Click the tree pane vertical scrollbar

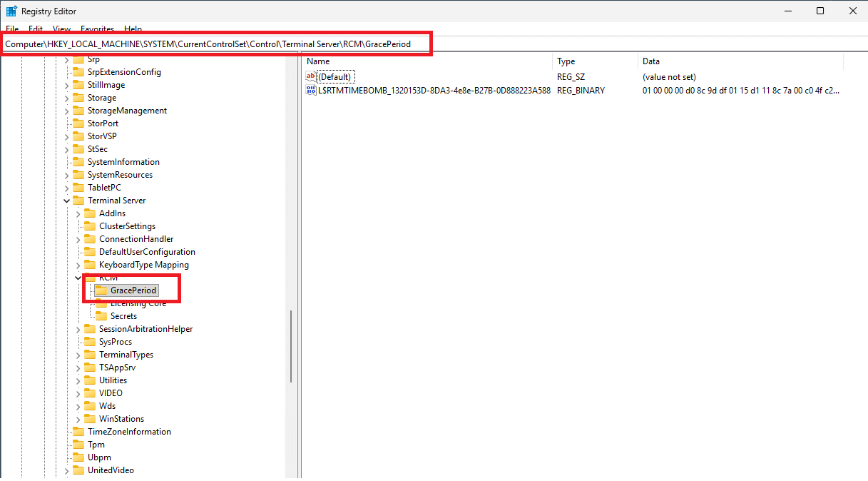click(290, 347)
